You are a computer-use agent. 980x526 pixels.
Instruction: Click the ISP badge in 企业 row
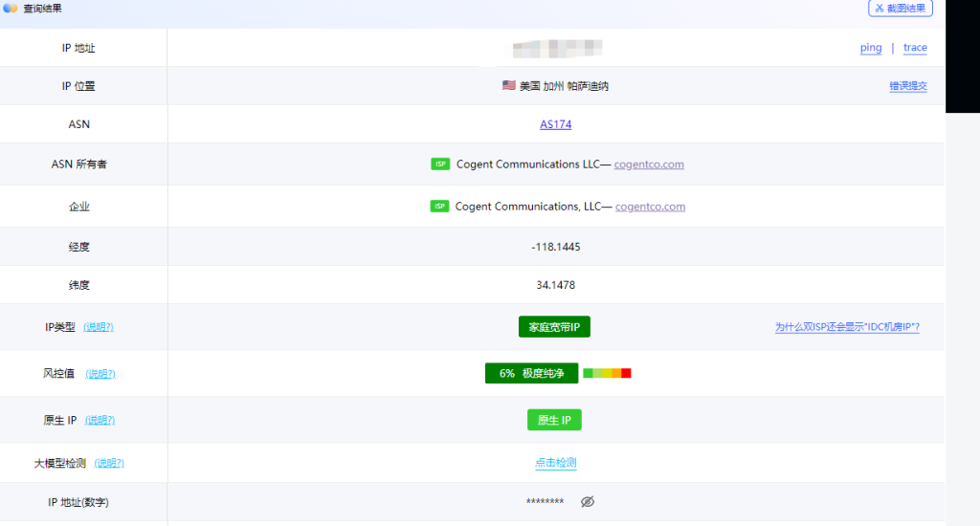[439, 207]
